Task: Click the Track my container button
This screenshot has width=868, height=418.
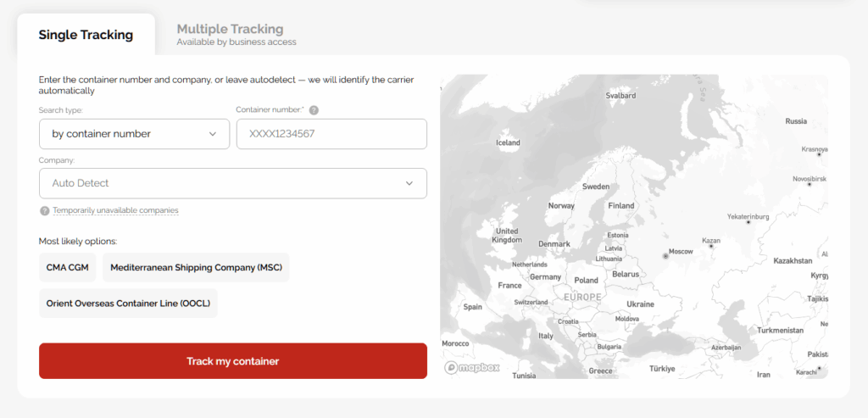Action: pos(233,361)
